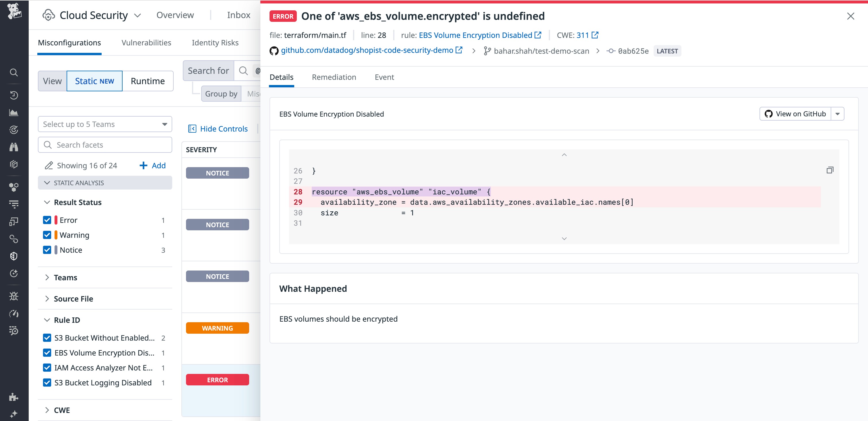The height and width of the screenshot is (421, 868).
Task: Switch to the Remediation tab
Action: pyautogui.click(x=334, y=77)
